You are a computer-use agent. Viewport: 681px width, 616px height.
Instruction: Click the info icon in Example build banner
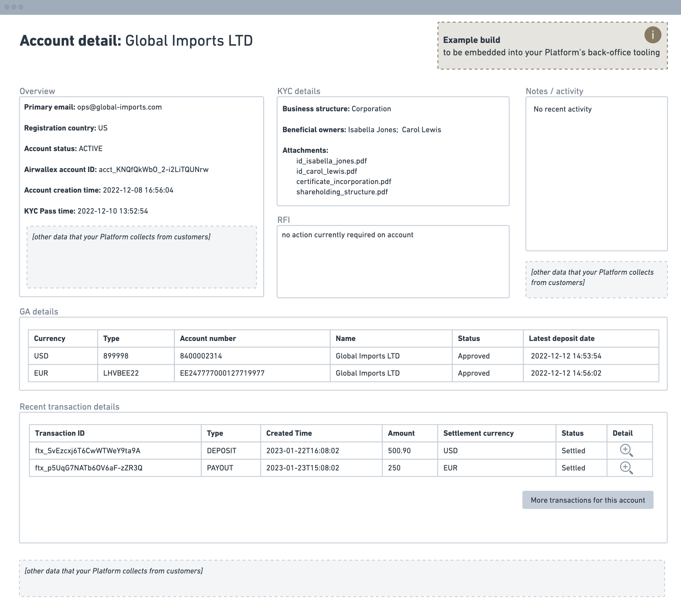652,35
